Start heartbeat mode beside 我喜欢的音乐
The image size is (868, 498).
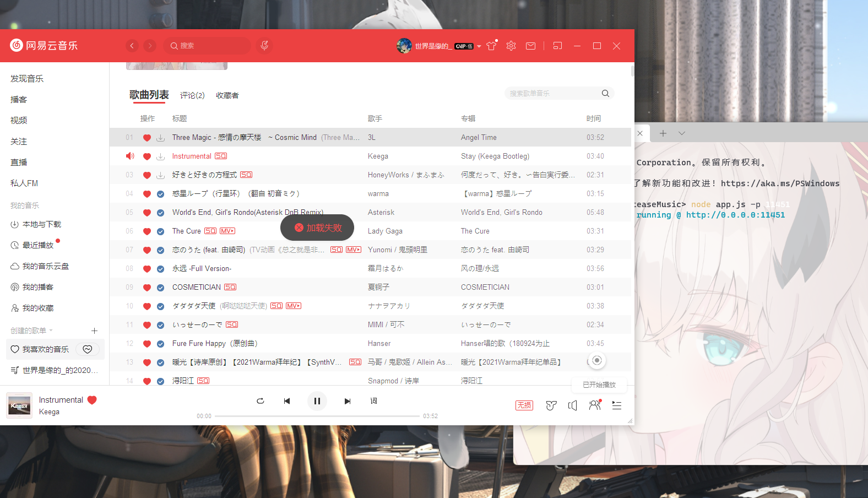coord(88,349)
